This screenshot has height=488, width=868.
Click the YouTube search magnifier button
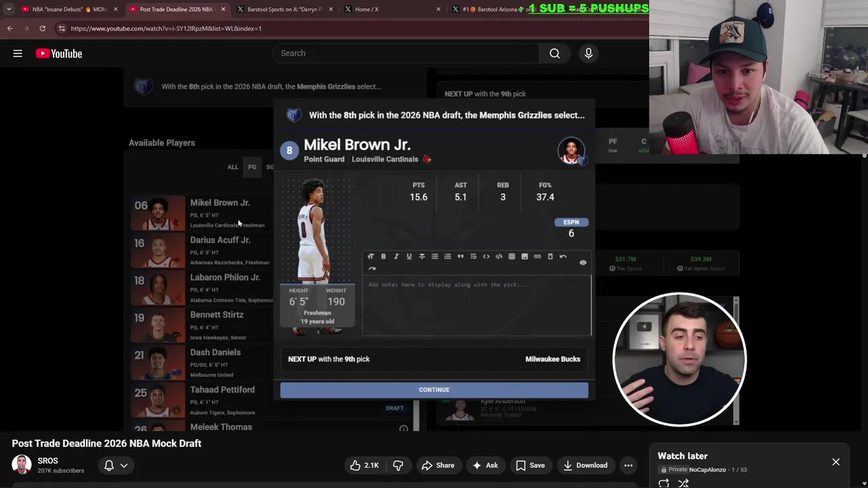coord(555,54)
